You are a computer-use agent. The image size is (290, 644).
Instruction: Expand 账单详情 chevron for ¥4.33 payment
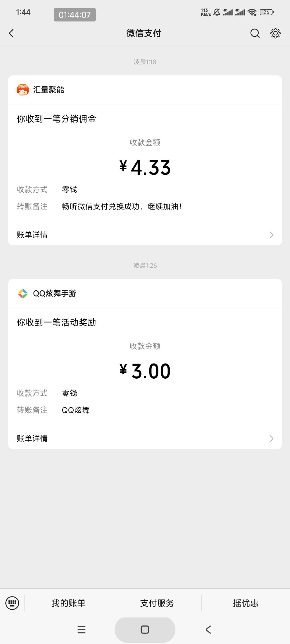(x=271, y=235)
